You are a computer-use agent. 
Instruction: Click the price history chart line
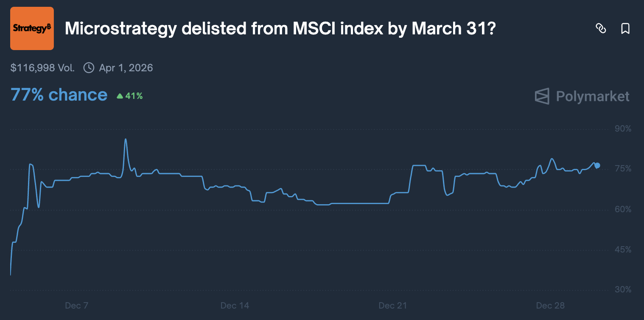coord(339,202)
